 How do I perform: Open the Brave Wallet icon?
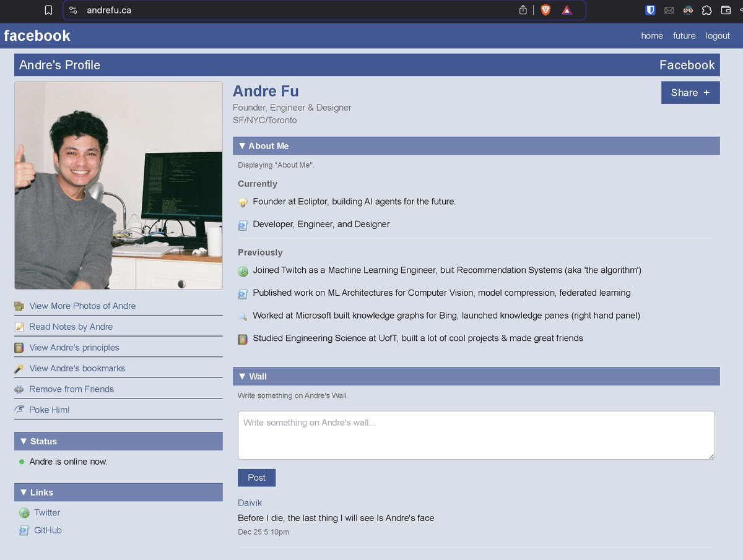(x=726, y=10)
